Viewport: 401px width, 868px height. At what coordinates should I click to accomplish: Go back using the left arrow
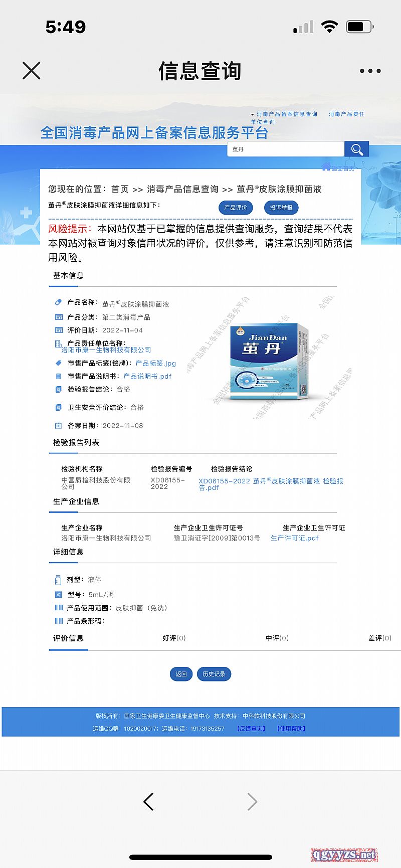148,802
